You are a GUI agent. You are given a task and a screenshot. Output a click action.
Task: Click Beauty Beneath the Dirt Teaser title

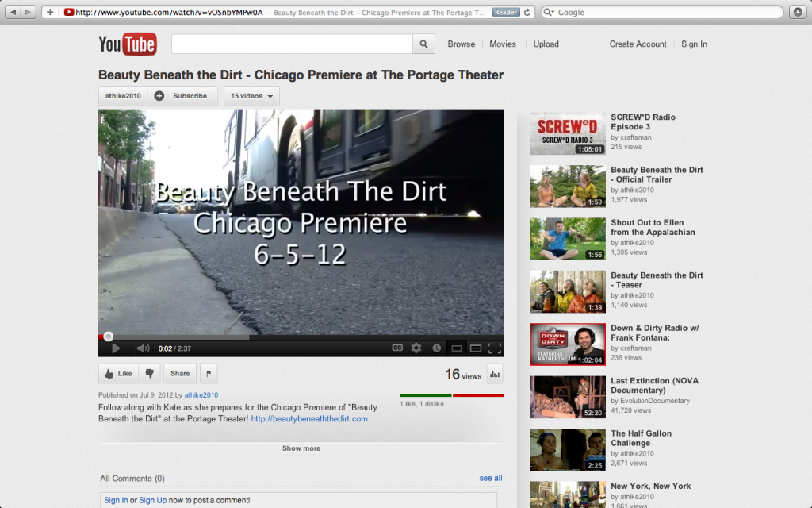click(x=657, y=280)
